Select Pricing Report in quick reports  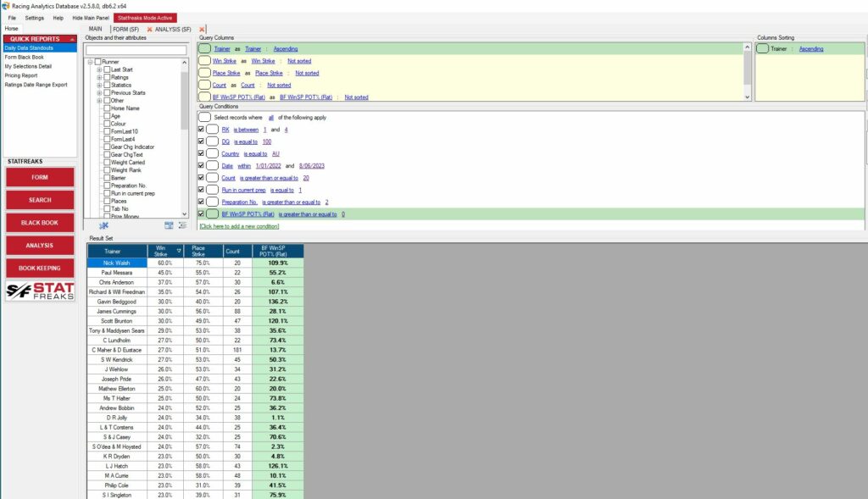(21, 75)
